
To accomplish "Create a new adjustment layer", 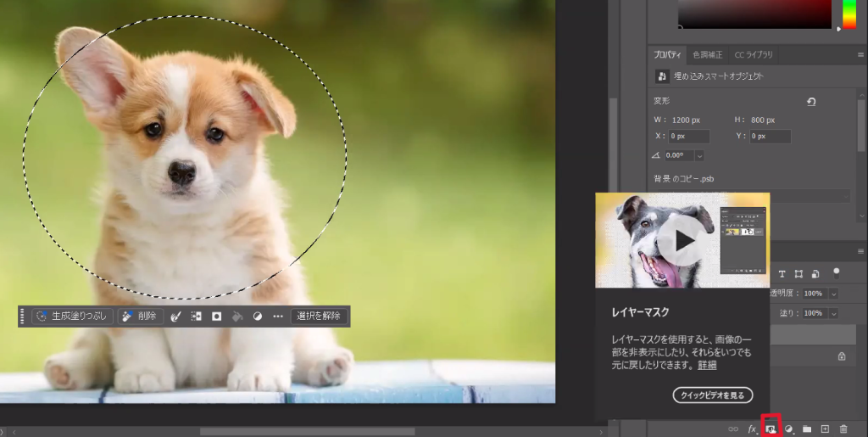I will (789, 429).
